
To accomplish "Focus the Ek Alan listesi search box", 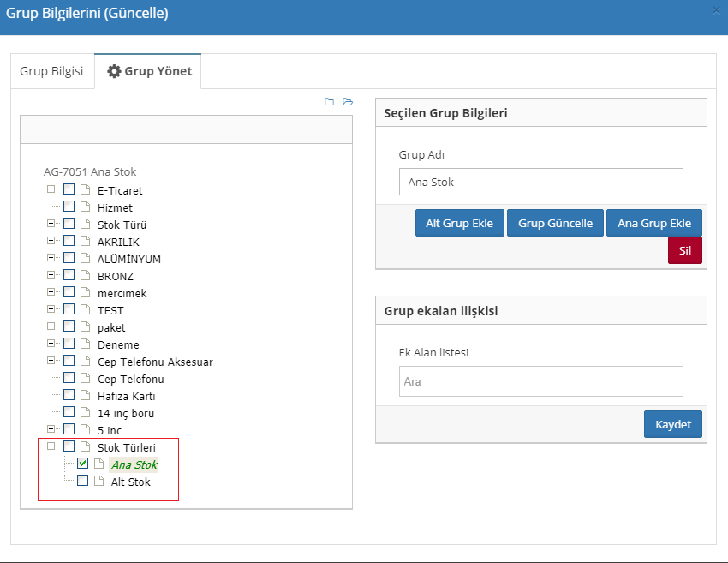I will tap(540, 381).
